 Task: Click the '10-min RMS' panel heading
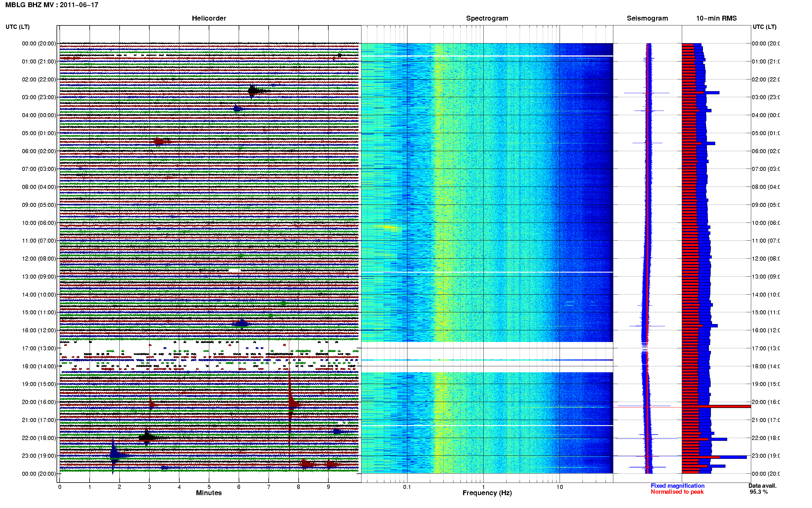pyautogui.click(x=716, y=18)
